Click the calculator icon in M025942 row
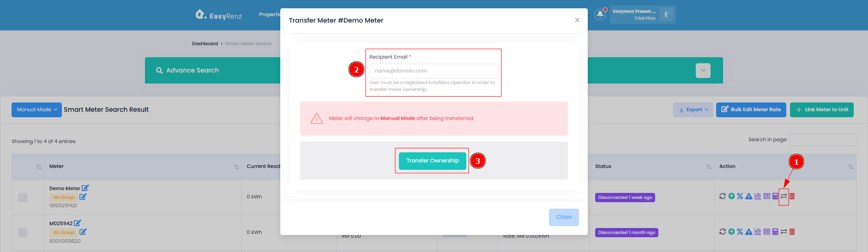Image resolution: width=868 pixels, height=252 pixels. pos(775,232)
